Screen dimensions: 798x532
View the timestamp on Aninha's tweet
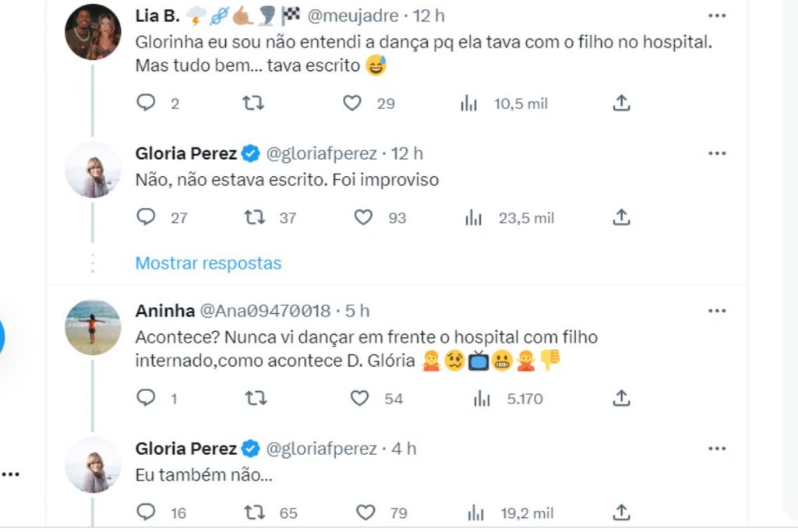(x=358, y=310)
